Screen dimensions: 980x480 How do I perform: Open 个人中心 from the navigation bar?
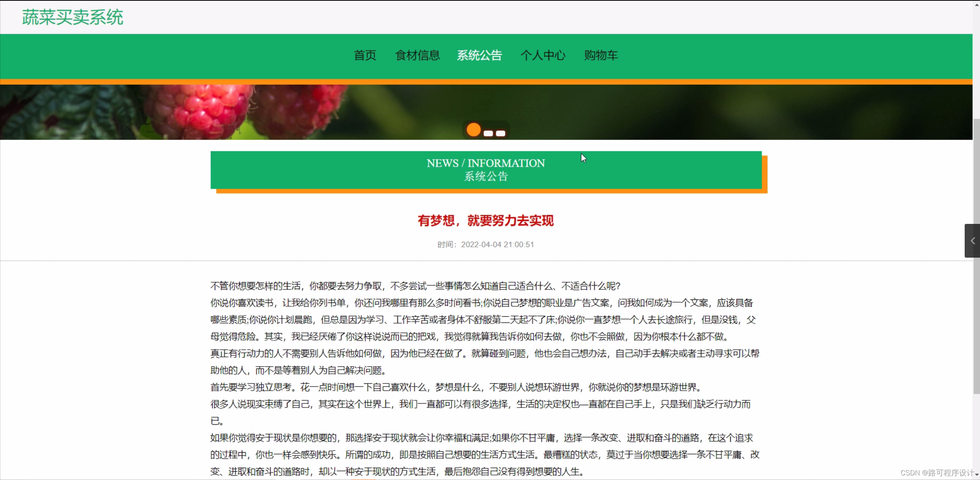[x=542, y=55]
